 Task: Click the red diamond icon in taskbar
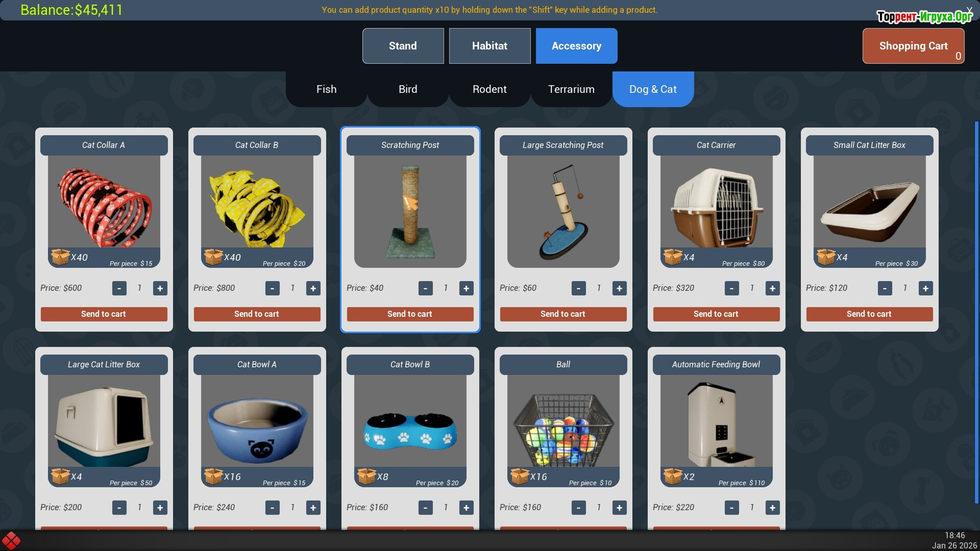click(11, 541)
